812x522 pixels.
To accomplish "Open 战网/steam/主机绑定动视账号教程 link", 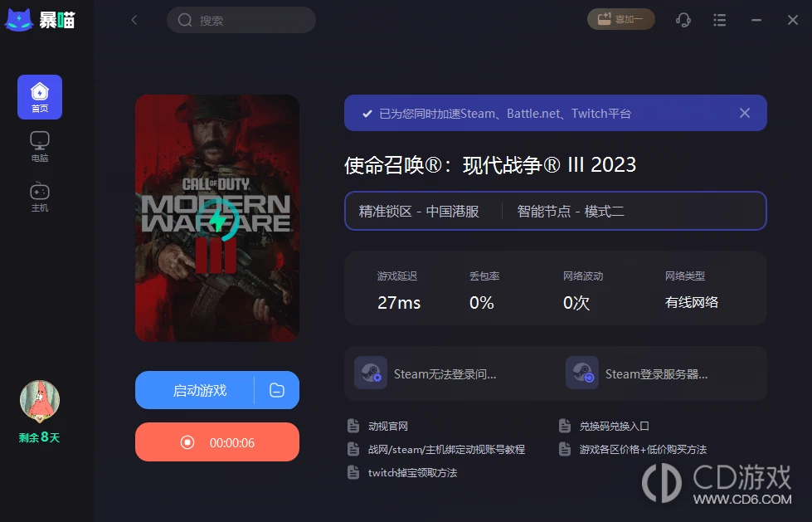I will pyautogui.click(x=446, y=450).
